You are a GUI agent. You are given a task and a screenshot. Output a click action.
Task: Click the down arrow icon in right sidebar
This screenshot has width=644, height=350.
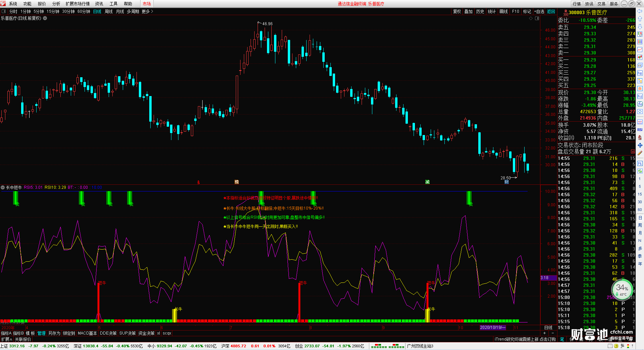tap(640, 27)
